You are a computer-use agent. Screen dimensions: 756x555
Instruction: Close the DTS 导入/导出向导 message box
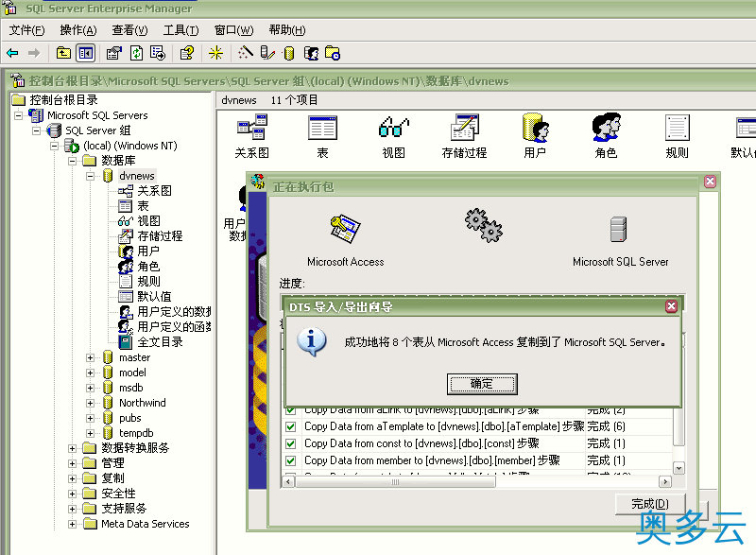pyautogui.click(x=671, y=306)
